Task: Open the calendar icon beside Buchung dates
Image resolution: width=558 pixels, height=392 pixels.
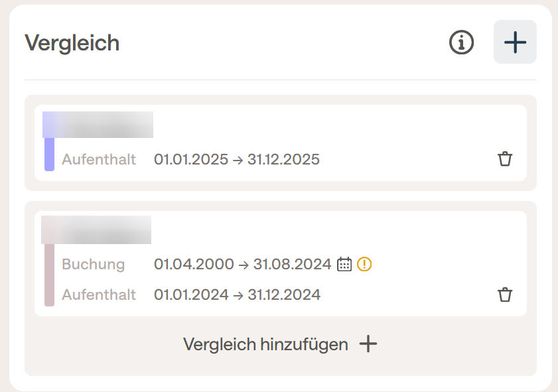Action: (344, 264)
